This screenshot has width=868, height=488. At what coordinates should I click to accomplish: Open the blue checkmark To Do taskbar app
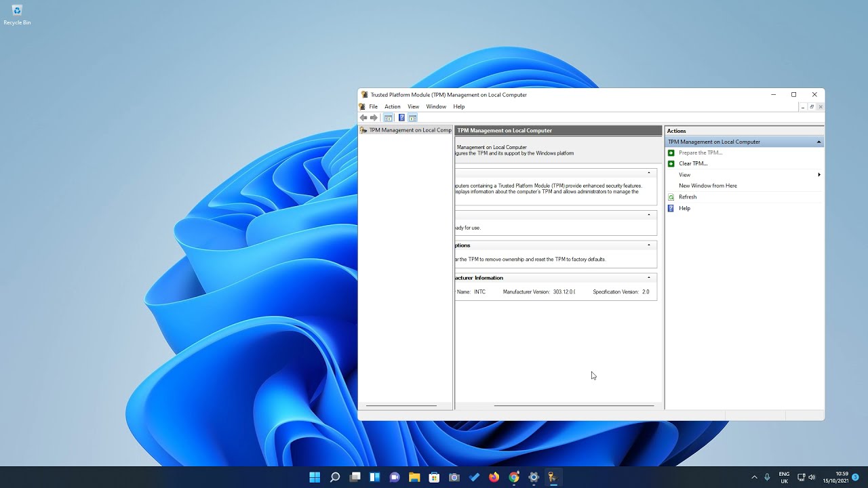click(x=474, y=477)
